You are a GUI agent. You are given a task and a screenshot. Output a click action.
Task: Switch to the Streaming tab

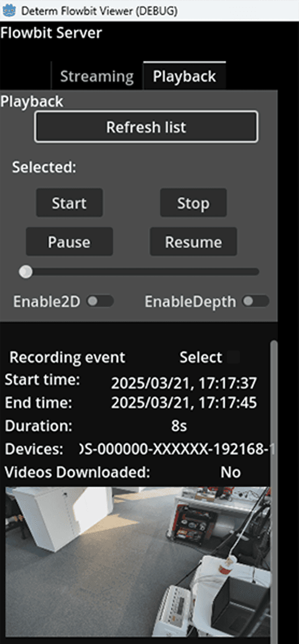pyautogui.click(x=97, y=76)
